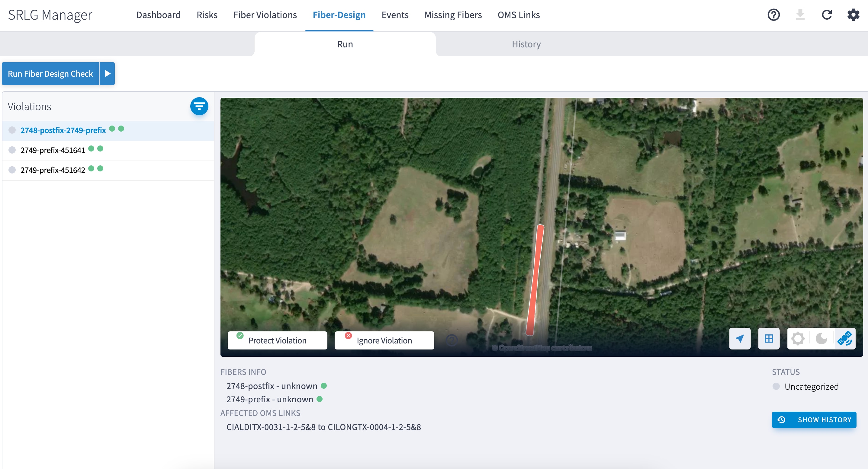Click the Ignore Violation button

click(x=384, y=340)
